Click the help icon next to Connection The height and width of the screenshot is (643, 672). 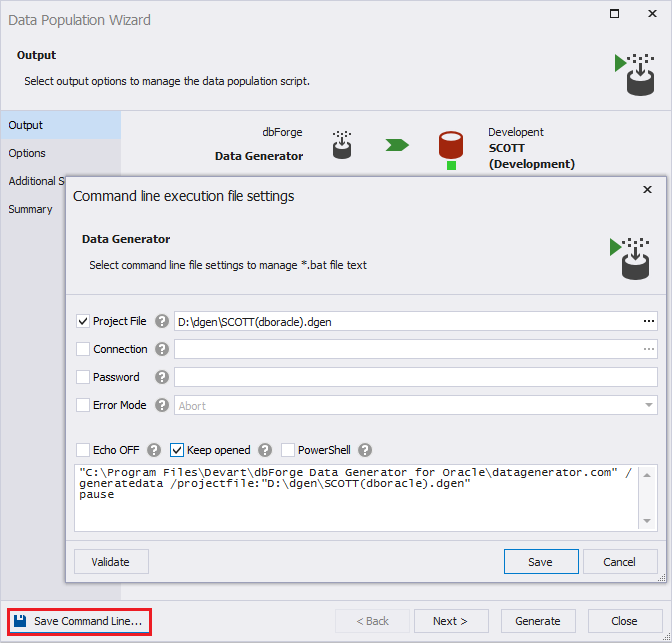click(162, 349)
